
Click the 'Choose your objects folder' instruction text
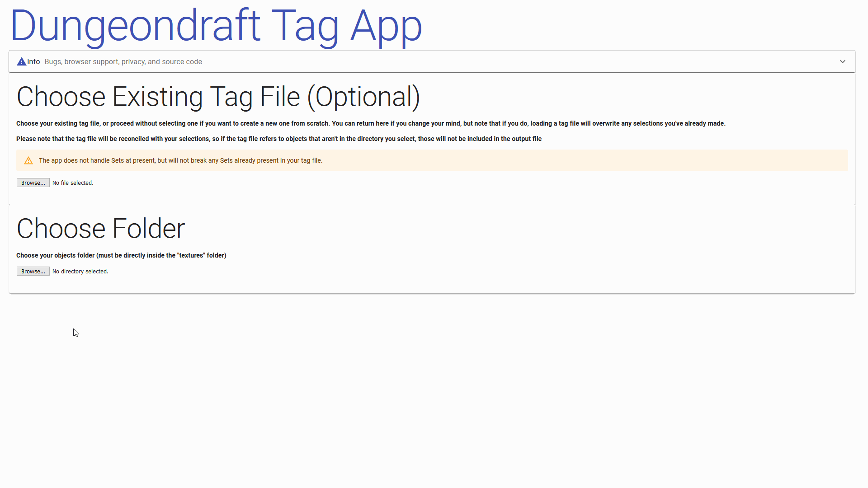click(121, 256)
